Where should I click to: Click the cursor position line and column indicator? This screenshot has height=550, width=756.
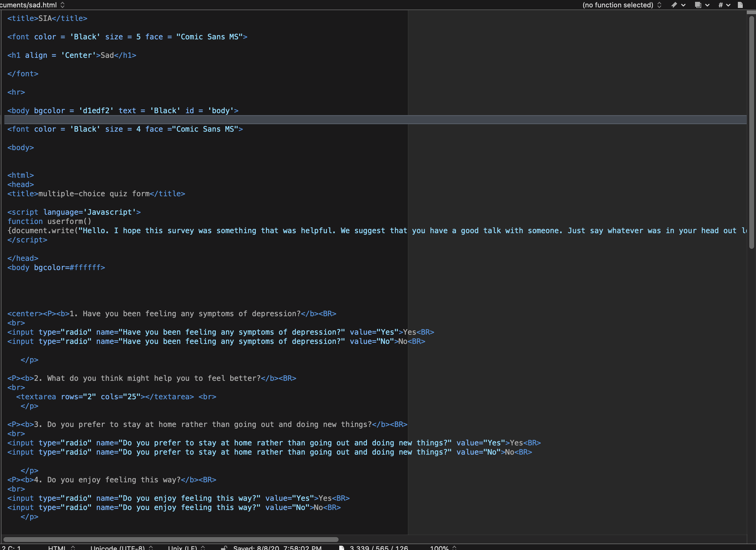tap(11, 548)
